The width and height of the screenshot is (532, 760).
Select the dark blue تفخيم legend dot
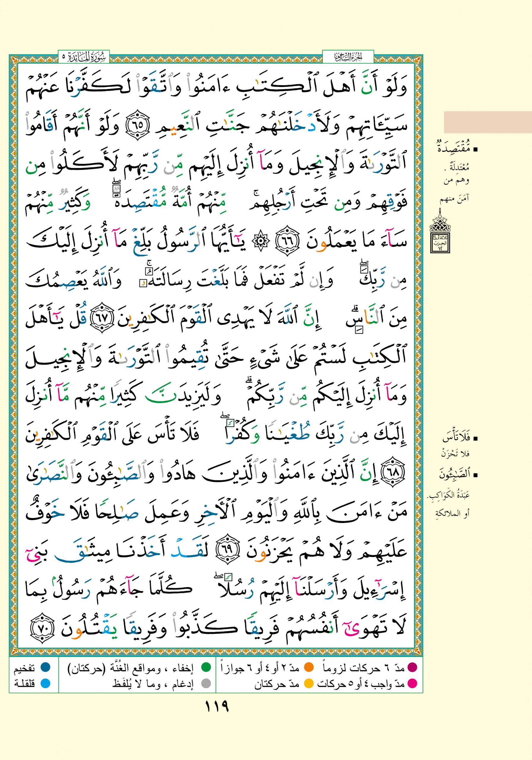click(45, 668)
